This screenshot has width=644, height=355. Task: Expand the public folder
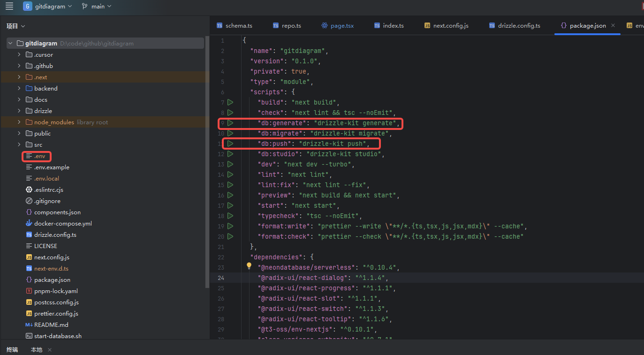pos(19,133)
